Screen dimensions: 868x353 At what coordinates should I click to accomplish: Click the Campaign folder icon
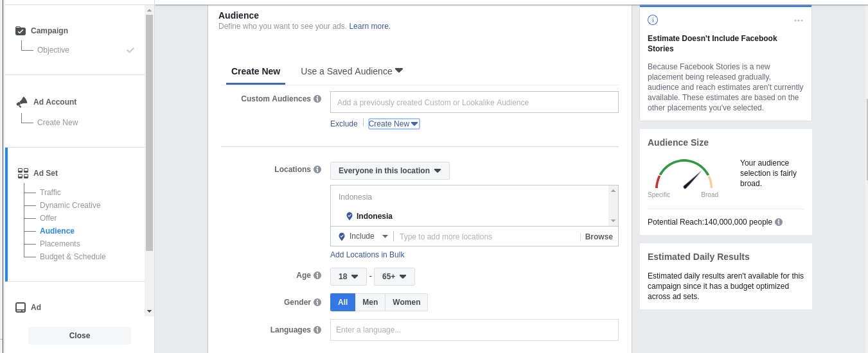[x=21, y=31]
